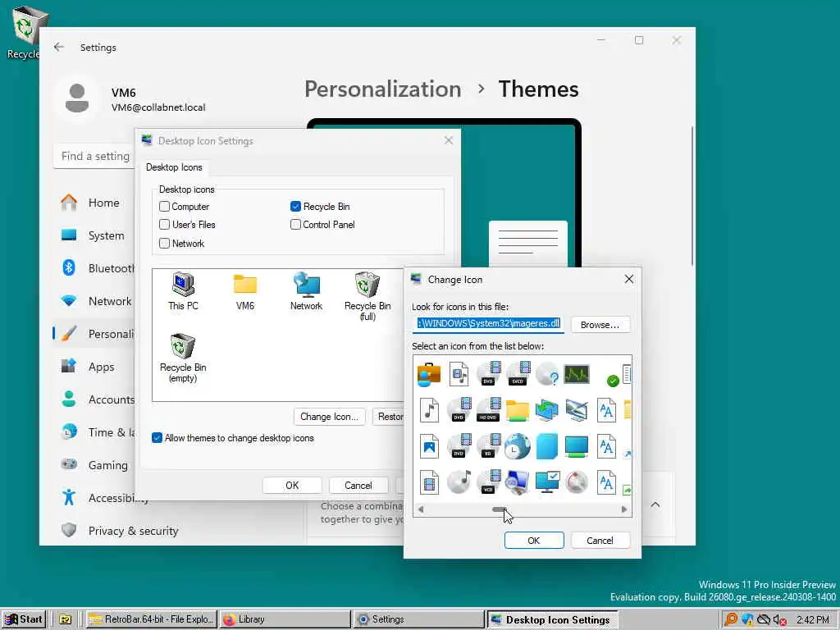Select the HD DVD disc icon
Screen dimensions: 840x630
488,410
